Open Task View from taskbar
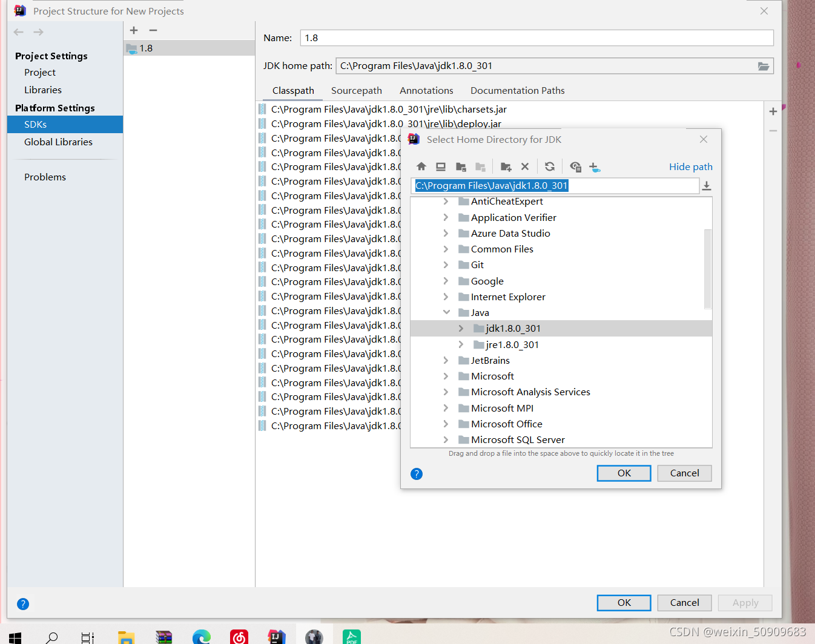 click(x=88, y=637)
